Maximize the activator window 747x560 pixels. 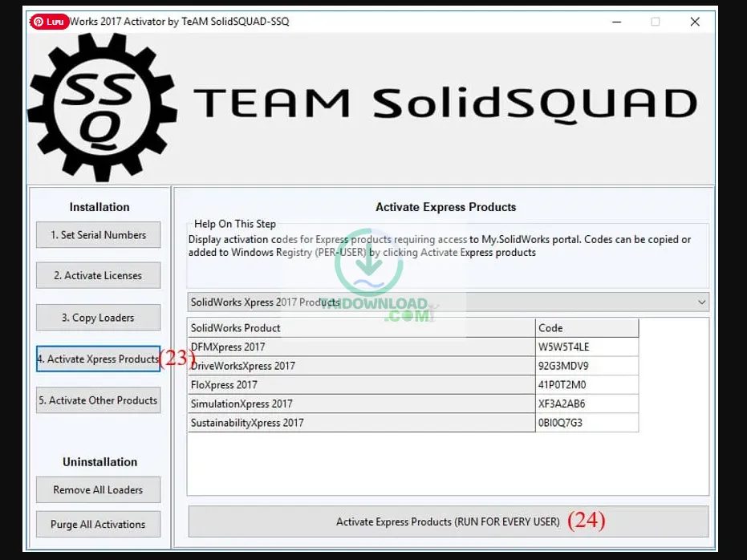(655, 22)
